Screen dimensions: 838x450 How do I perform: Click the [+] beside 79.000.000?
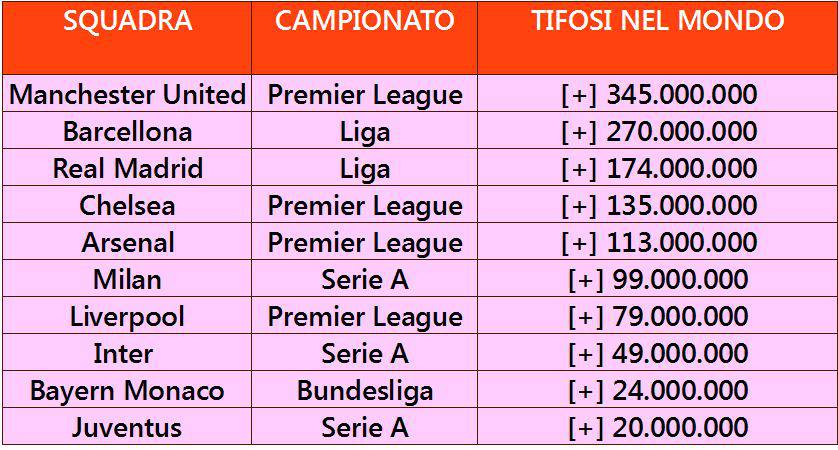pos(584,317)
